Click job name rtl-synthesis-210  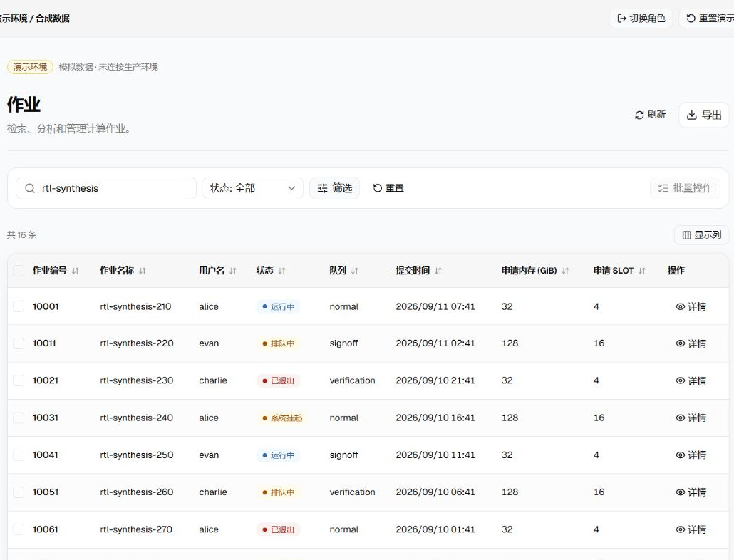point(135,306)
